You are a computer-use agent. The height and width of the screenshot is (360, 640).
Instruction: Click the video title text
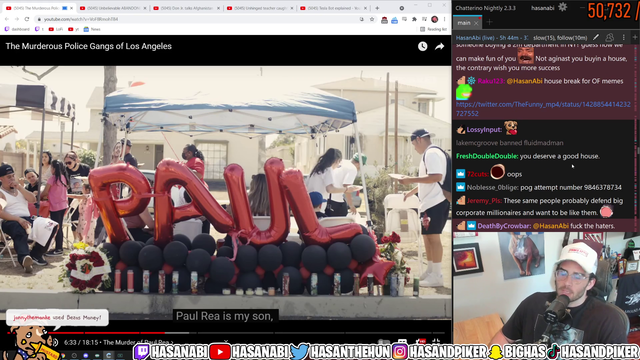[x=89, y=46]
